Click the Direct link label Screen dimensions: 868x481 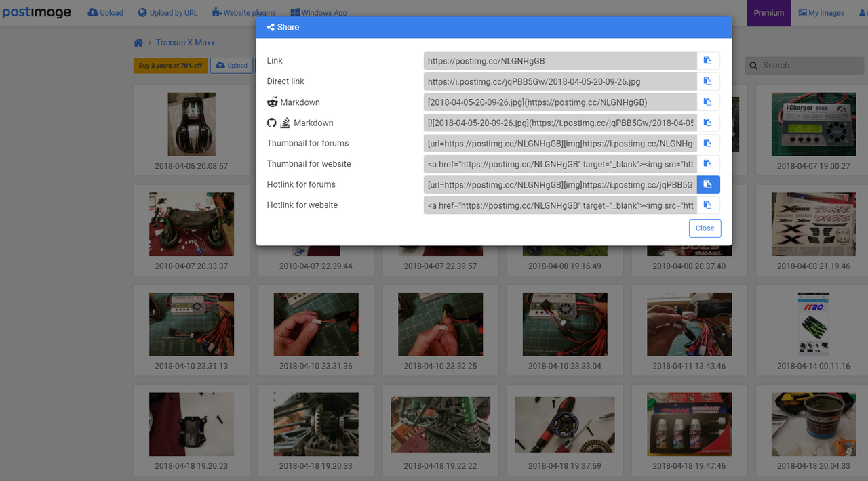285,81
